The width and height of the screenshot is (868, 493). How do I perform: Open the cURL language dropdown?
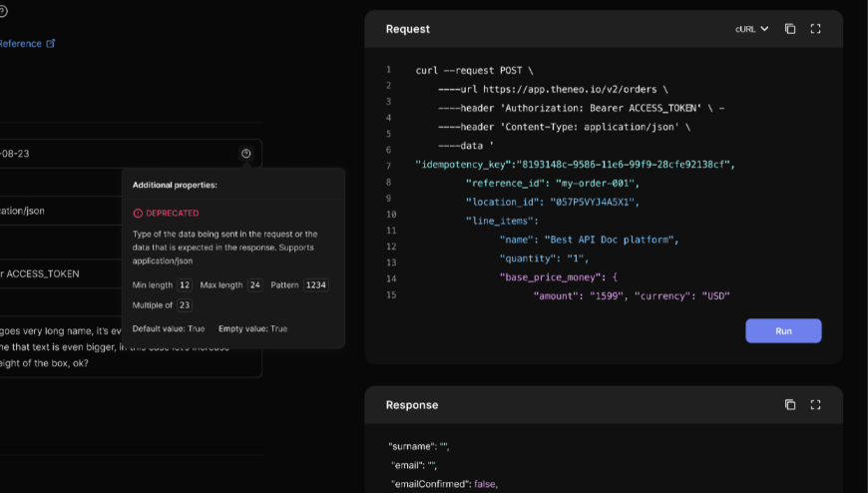[751, 29]
